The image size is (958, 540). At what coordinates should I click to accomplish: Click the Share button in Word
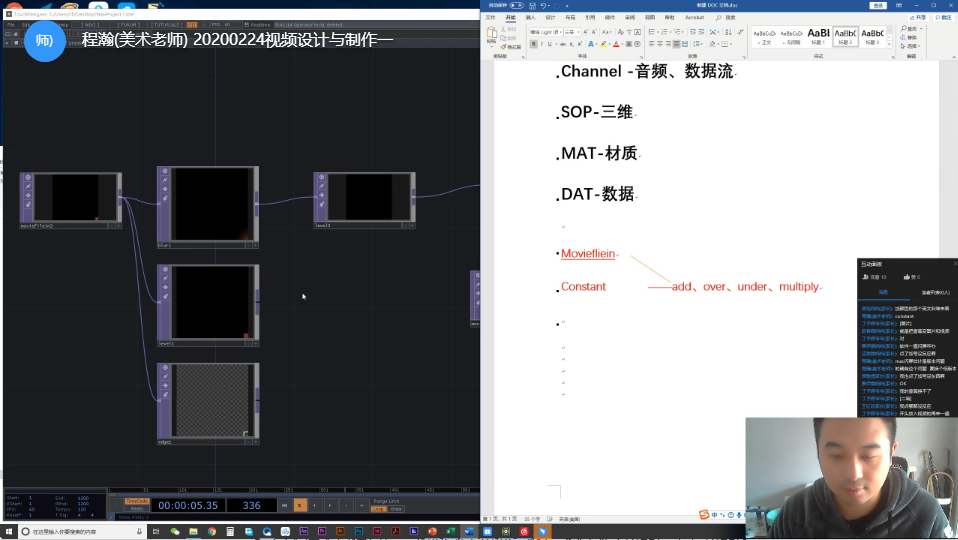pyautogui.click(x=911, y=17)
